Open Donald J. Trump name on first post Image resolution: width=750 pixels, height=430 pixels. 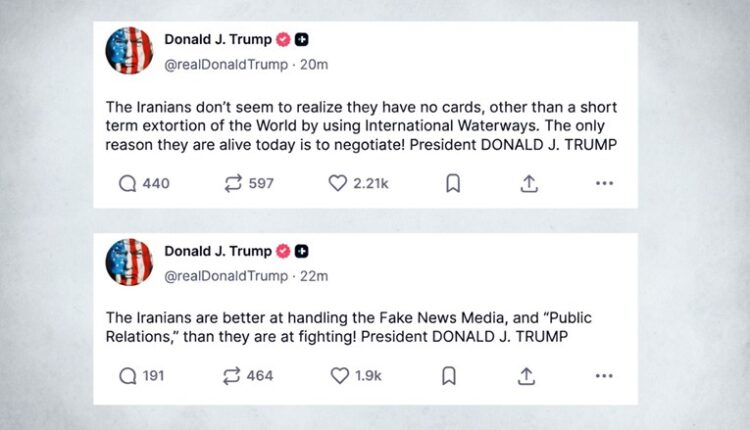tap(217, 39)
